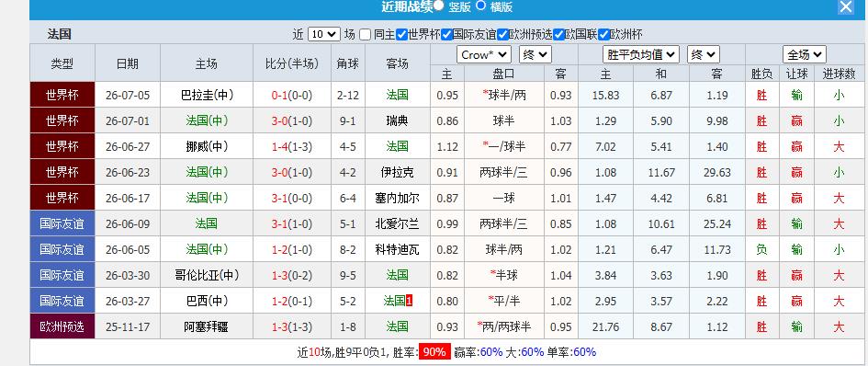Click the 类型 column header
Screen dimensions: 868x366
pos(62,63)
